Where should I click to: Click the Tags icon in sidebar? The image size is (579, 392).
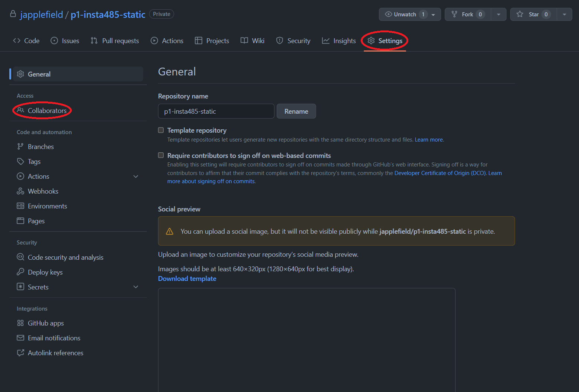point(20,161)
